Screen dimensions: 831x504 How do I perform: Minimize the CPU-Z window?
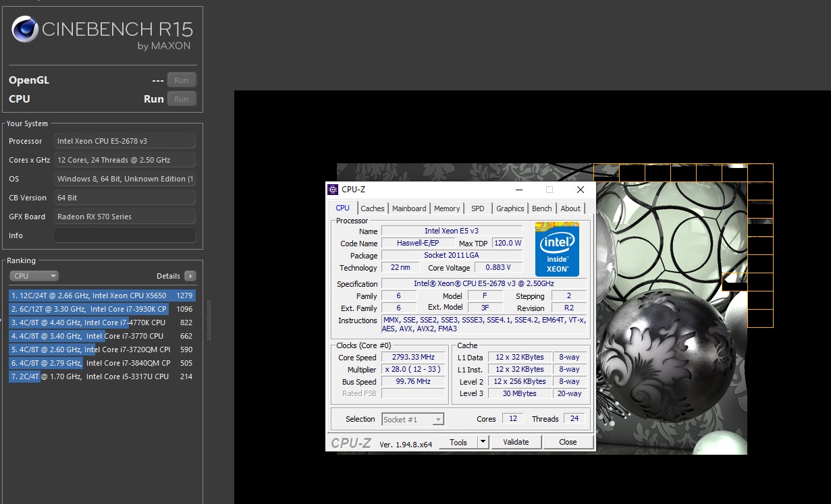point(518,190)
